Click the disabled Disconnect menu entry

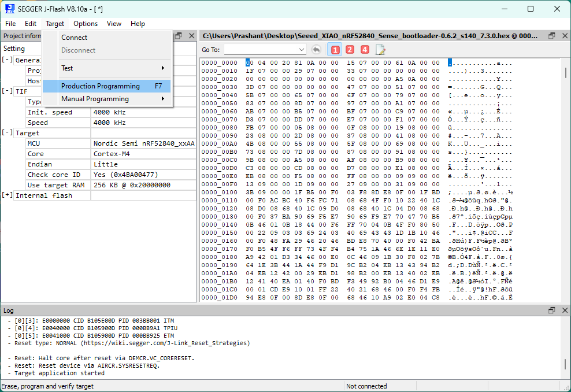(107, 50)
